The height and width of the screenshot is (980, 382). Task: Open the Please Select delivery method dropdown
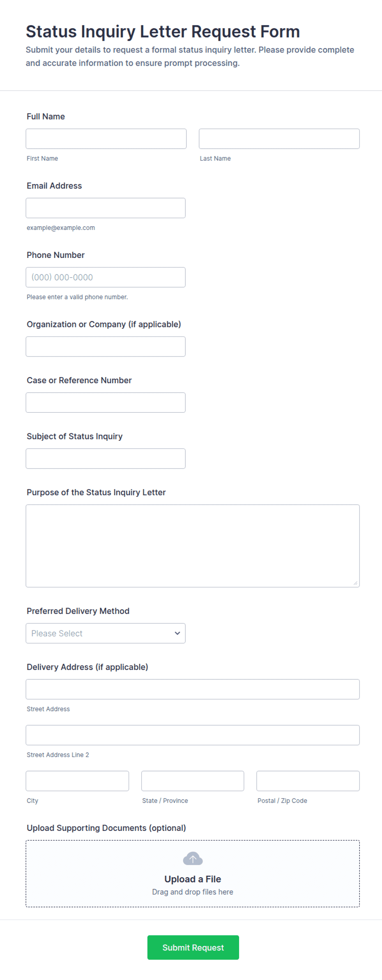click(x=106, y=633)
